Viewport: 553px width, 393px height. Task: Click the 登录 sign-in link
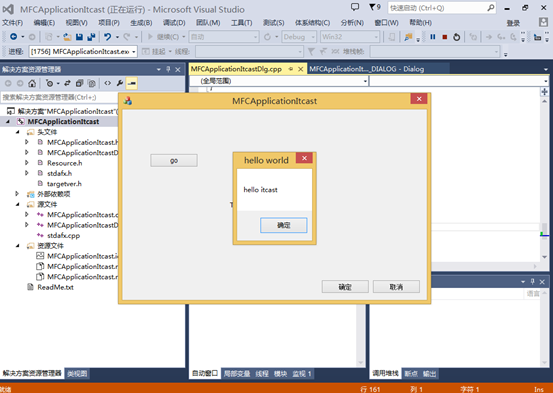pyautogui.click(x=513, y=23)
